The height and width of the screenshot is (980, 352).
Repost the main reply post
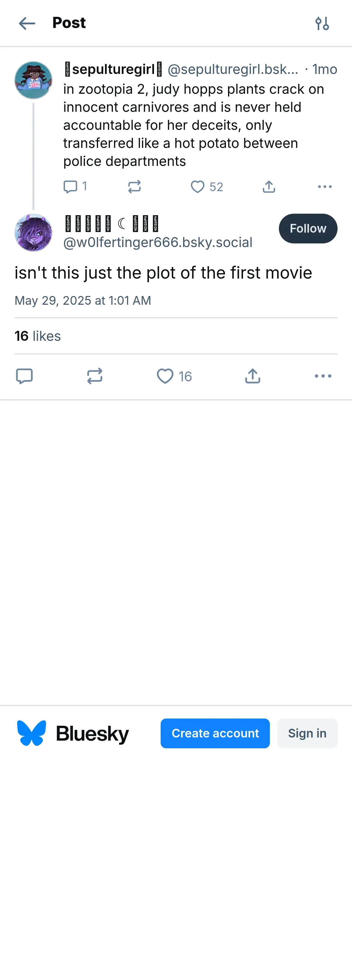(95, 376)
